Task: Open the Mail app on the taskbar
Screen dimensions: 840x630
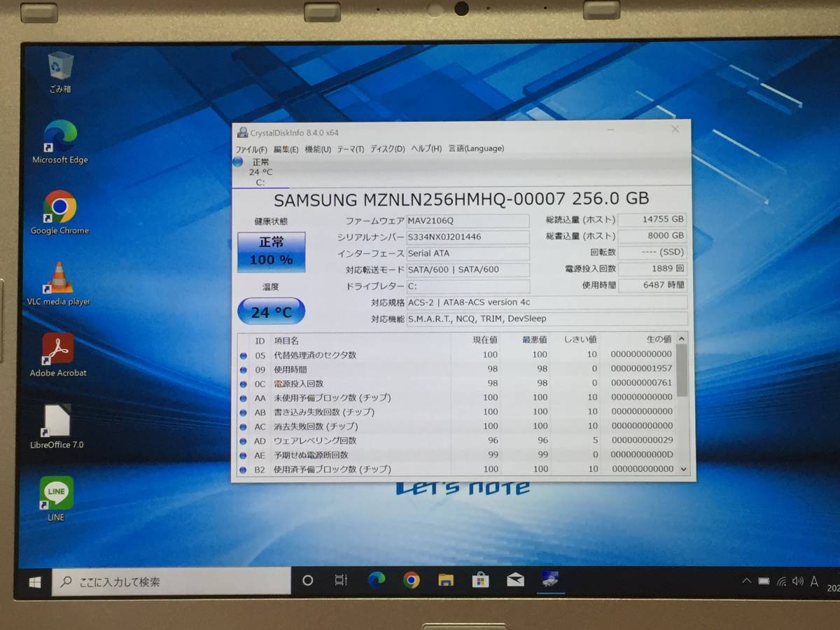Action: (x=515, y=580)
